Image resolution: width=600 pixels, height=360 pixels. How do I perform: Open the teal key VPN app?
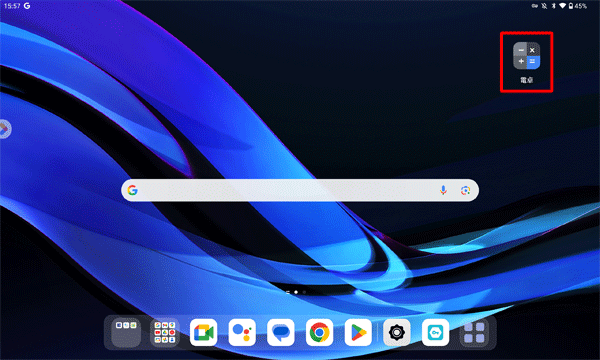[x=435, y=332]
